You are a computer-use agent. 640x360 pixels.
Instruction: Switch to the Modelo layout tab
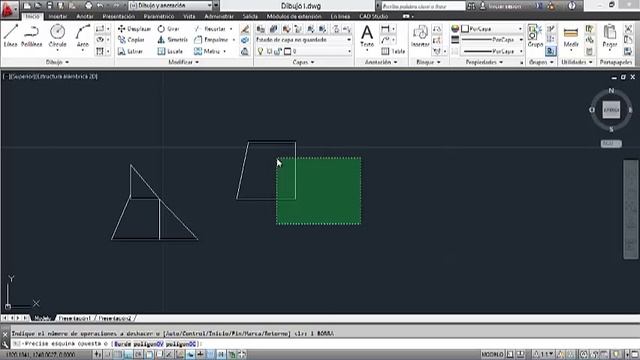point(42,318)
